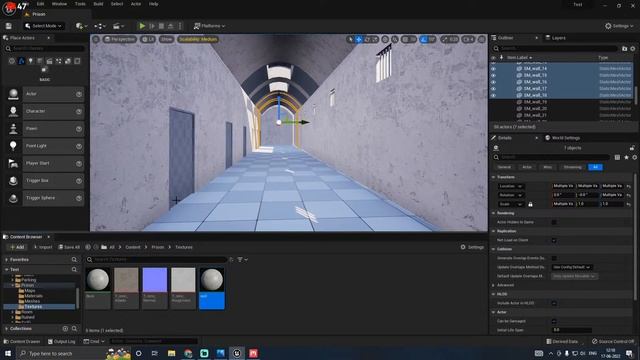Toggle the Can be Damaged checkbox
This screenshot has width=640, height=360.
point(554,321)
